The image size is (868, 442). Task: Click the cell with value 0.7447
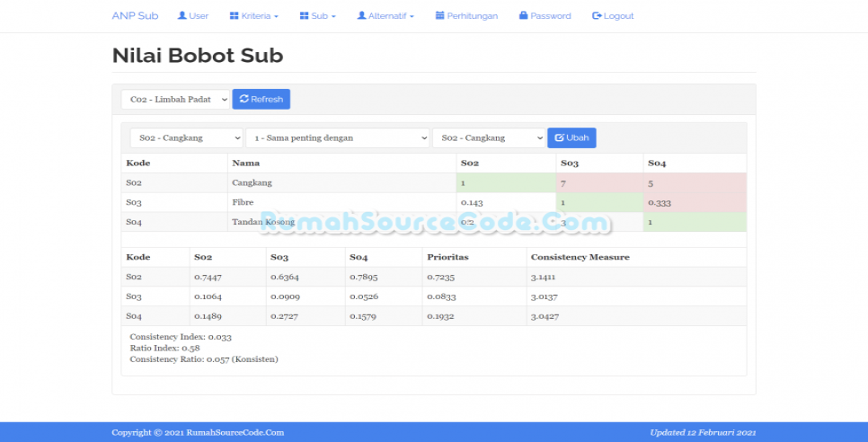[x=227, y=277]
